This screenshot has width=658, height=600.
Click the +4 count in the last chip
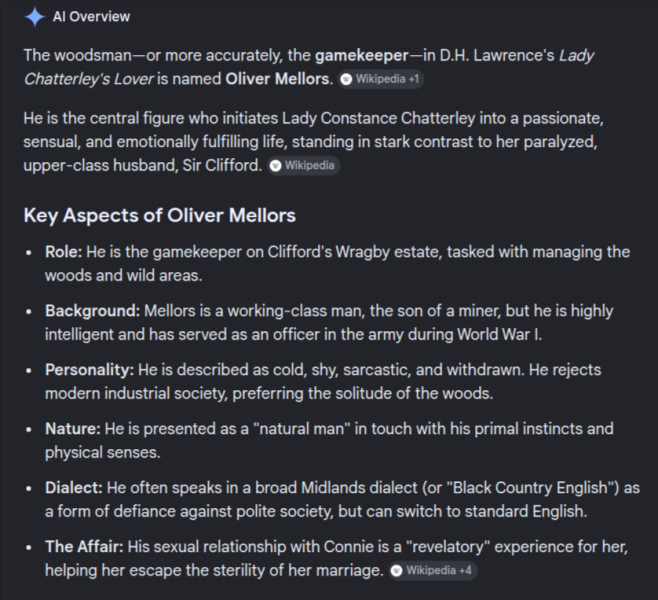click(465, 571)
